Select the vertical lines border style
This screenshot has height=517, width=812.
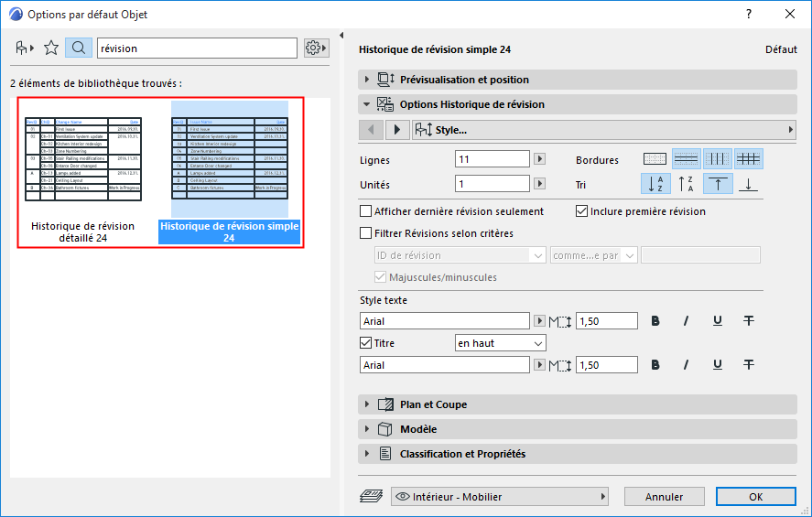[x=717, y=159]
